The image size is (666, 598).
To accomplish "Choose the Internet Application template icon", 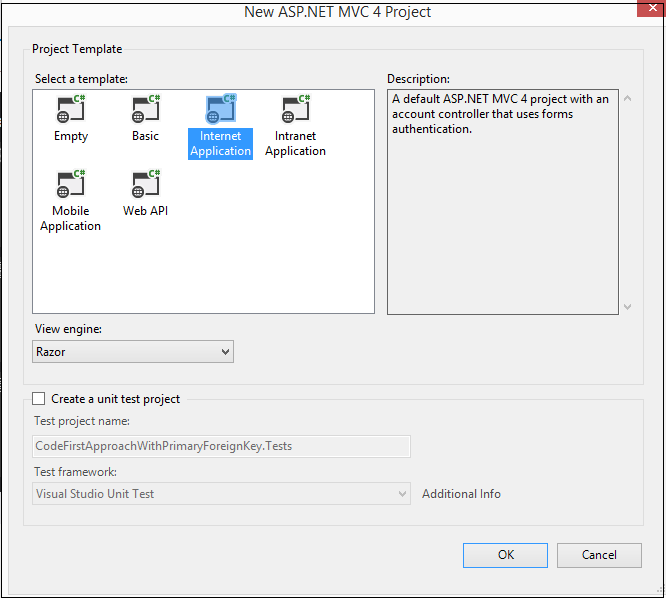I will (220, 109).
